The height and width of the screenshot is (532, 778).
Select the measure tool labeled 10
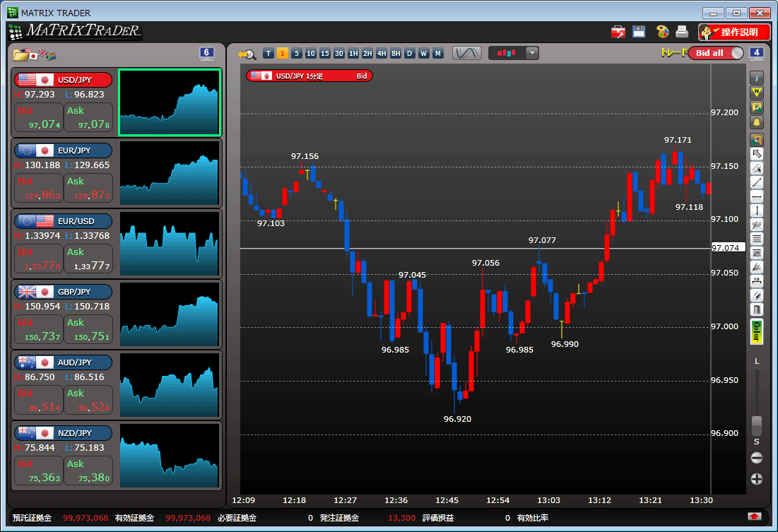click(757, 282)
